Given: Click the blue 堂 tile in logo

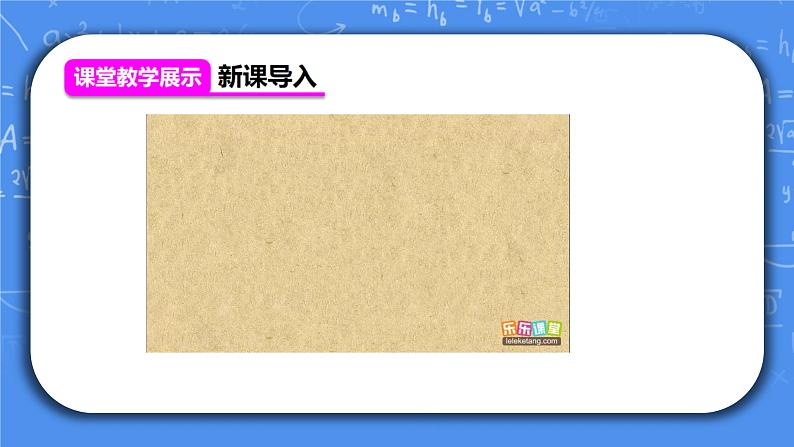Looking at the screenshot, I should [552, 327].
